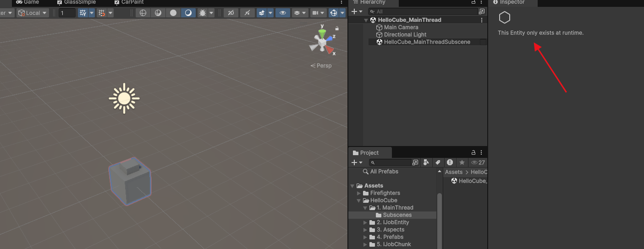The height and width of the screenshot is (249, 644).
Task: Toggle Persp projection label
Action: [x=321, y=65]
